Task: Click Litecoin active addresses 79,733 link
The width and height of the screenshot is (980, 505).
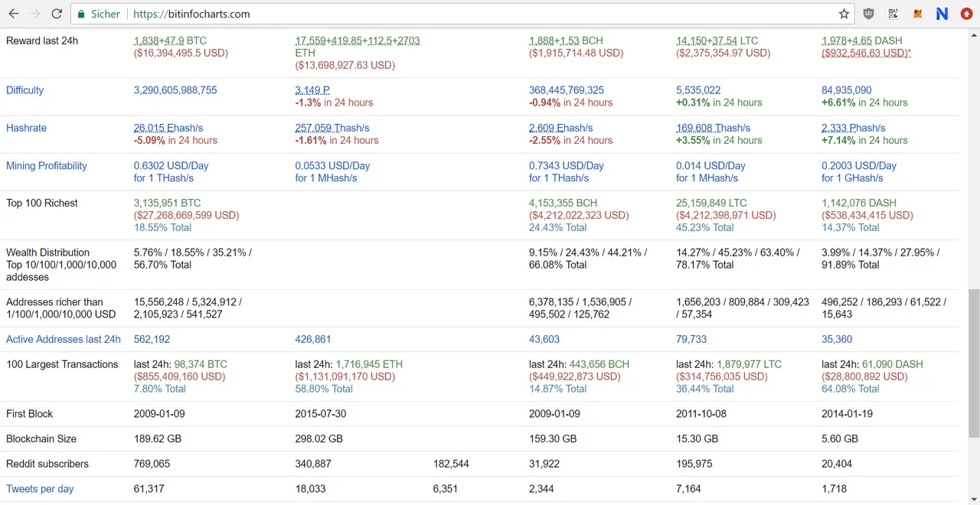Action: click(x=691, y=339)
